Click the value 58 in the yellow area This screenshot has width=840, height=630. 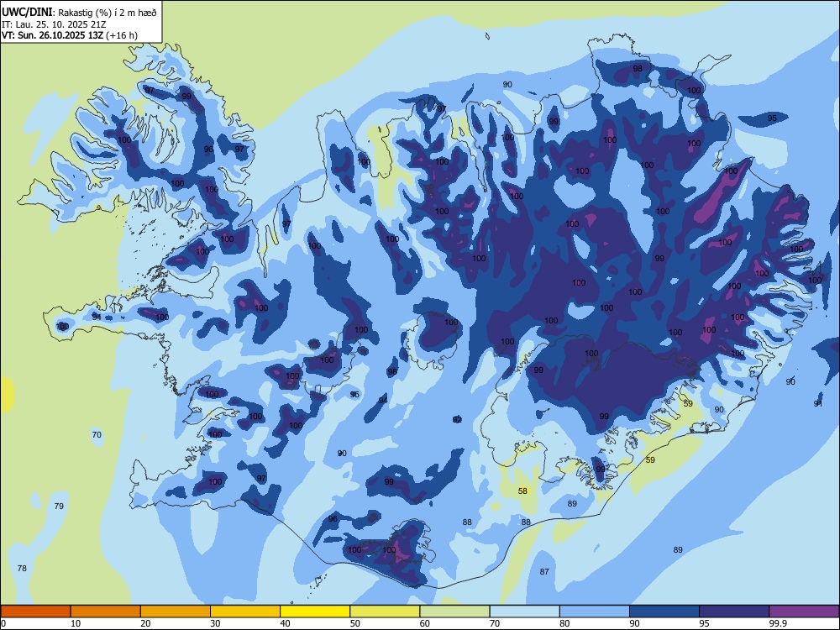[x=522, y=491]
